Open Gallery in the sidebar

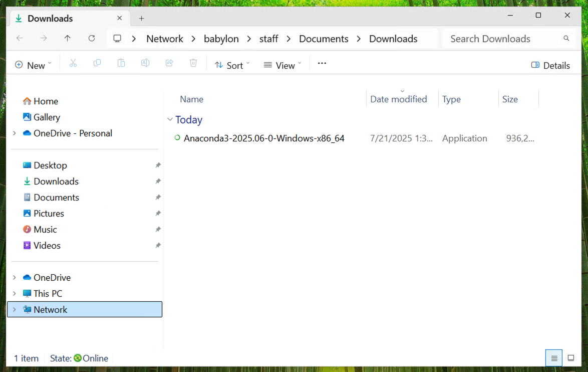click(47, 117)
